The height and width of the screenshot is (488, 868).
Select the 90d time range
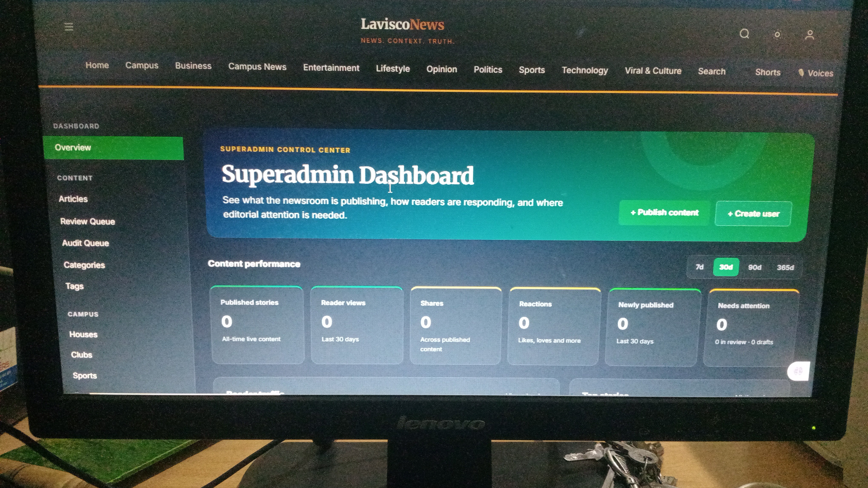click(x=755, y=268)
